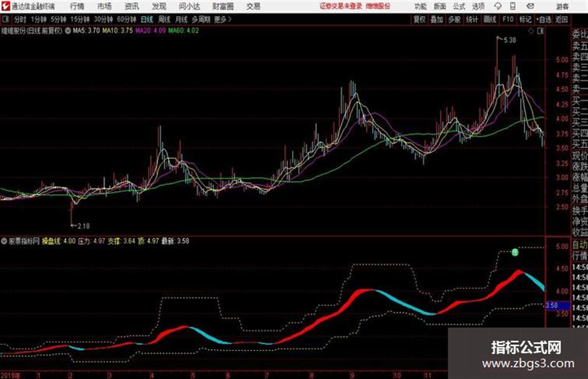Click the MA20: 4.09 indicator value

[x=151, y=30]
